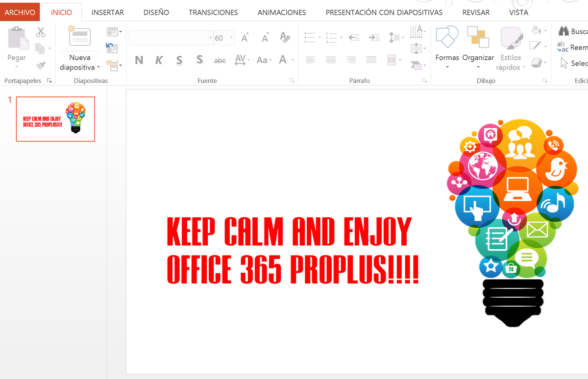Click the numbered list icon
The height and width of the screenshot is (379, 588).
pos(332,37)
